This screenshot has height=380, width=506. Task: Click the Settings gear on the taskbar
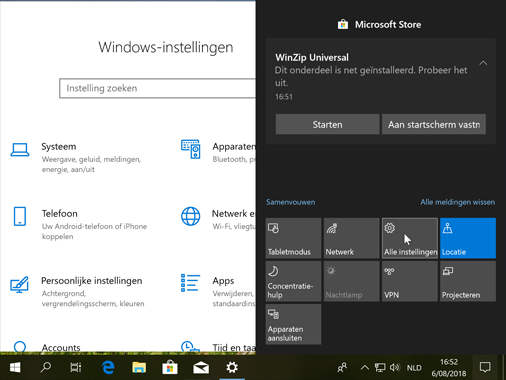(x=232, y=368)
